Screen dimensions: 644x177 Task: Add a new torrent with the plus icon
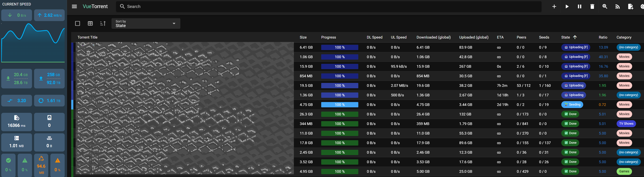pos(554,7)
